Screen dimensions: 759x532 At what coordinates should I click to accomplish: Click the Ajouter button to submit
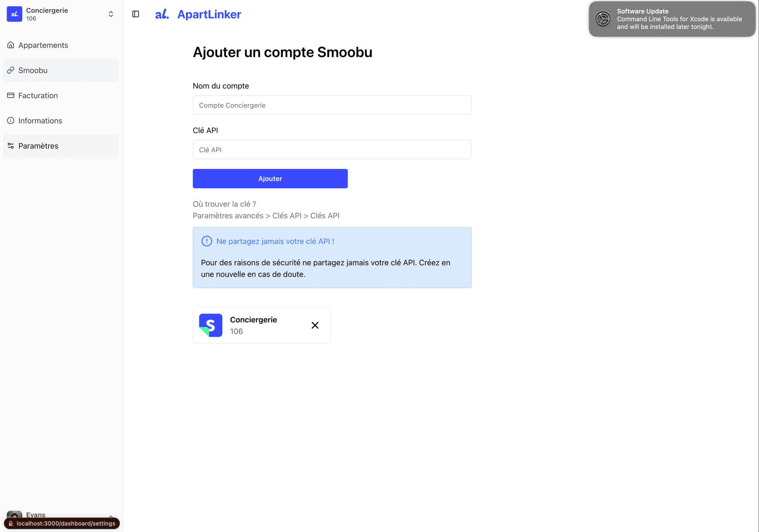pos(270,179)
